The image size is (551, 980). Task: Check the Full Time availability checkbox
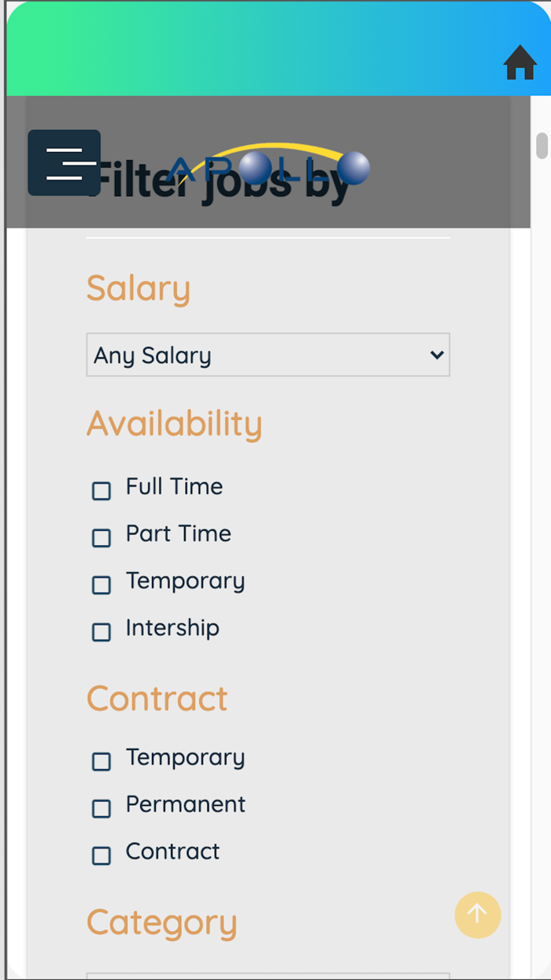coord(101,491)
